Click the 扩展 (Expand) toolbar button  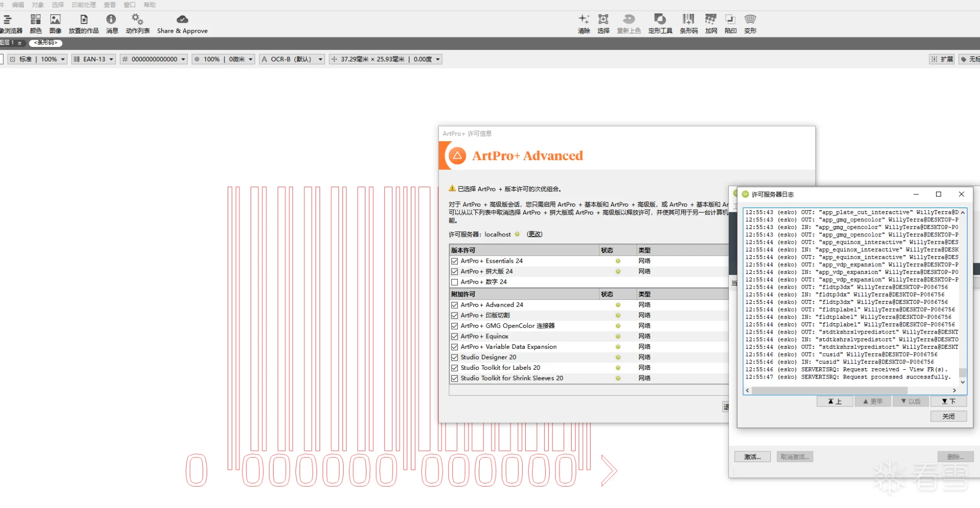click(x=942, y=59)
